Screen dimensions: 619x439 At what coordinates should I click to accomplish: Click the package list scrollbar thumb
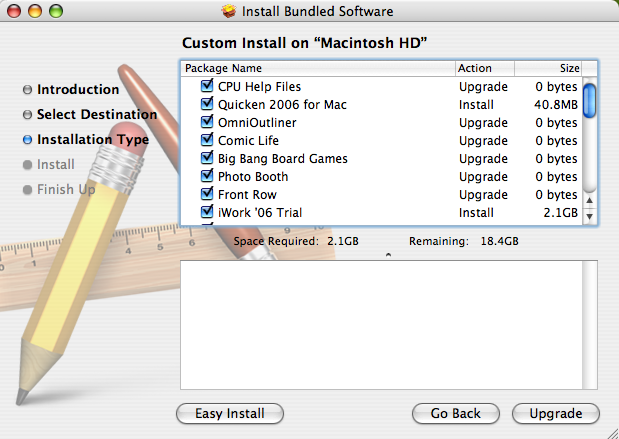[x=589, y=101]
